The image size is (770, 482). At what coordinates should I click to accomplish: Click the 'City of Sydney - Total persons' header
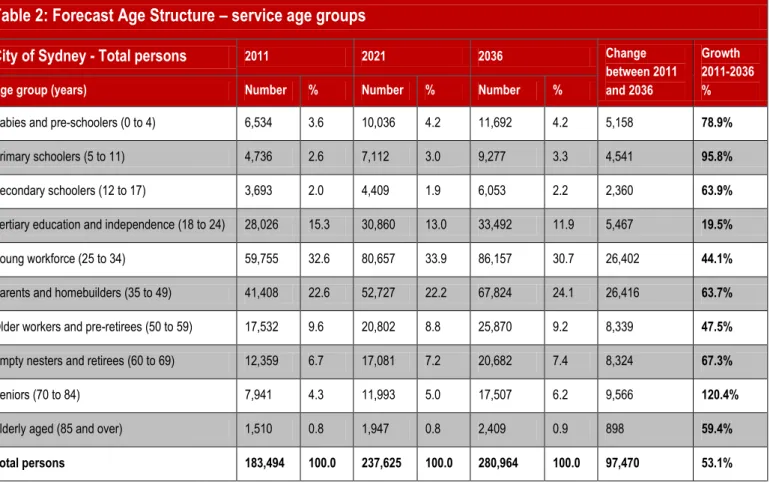(x=93, y=56)
